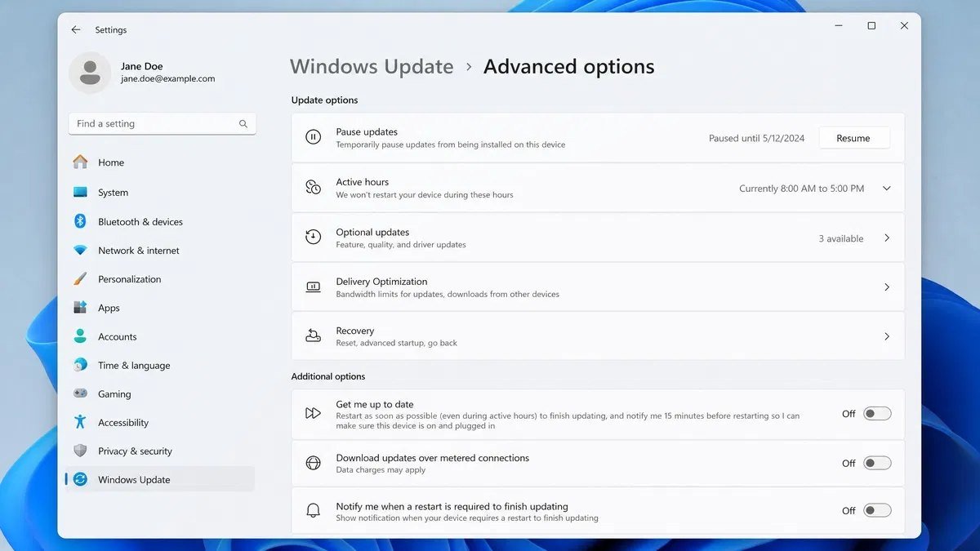The image size is (980, 551).
Task: Click the Get me up to date fast-forward icon
Action: 313,414
